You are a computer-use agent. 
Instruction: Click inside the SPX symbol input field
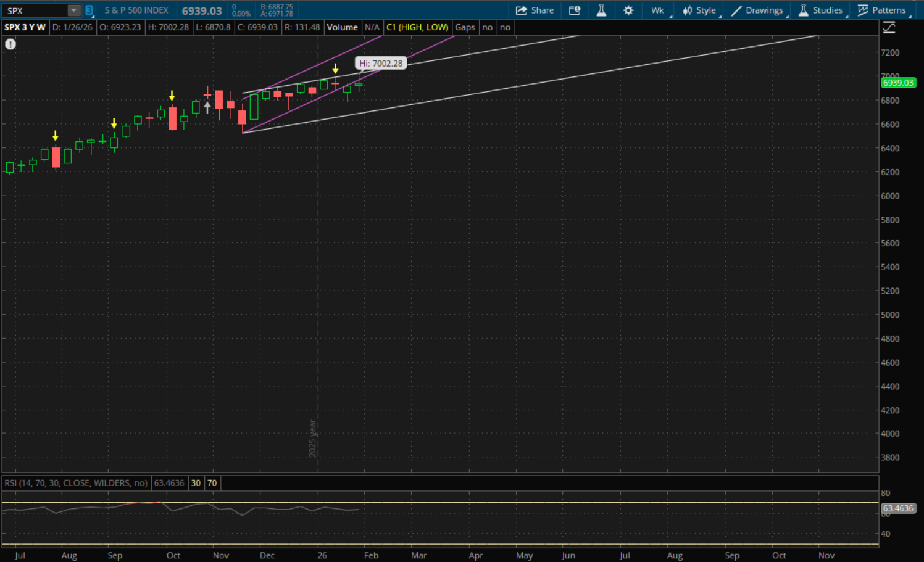click(x=34, y=10)
